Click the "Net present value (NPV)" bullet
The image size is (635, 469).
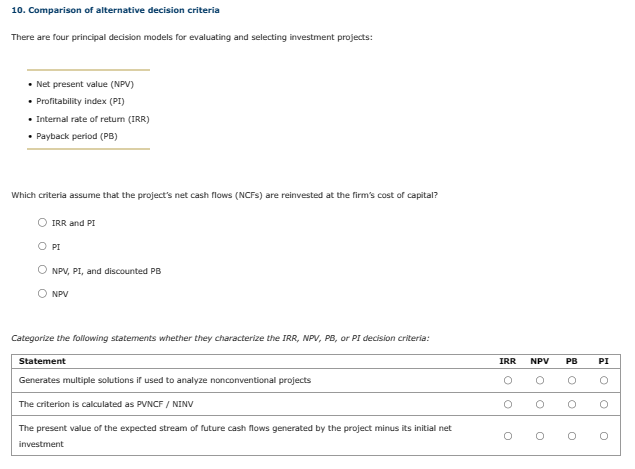click(85, 83)
